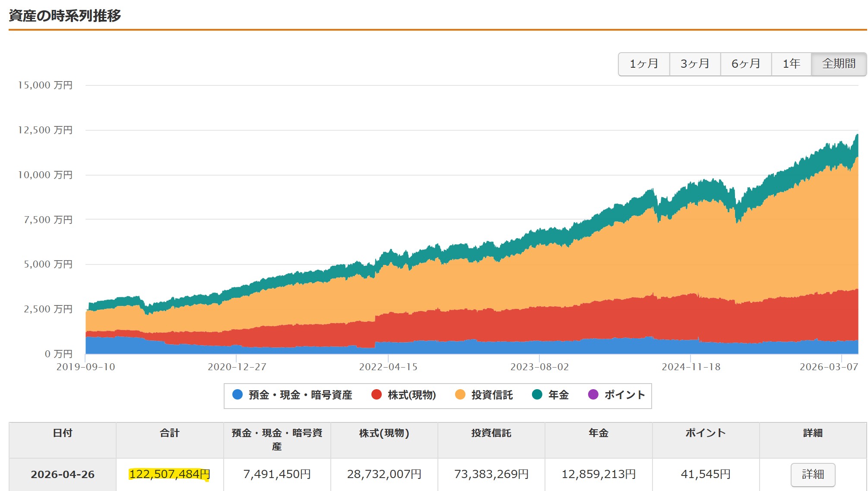Select the 1ヶ月 period tab
This screenshot has width=868, height=491.
click(x=644, y=64)
